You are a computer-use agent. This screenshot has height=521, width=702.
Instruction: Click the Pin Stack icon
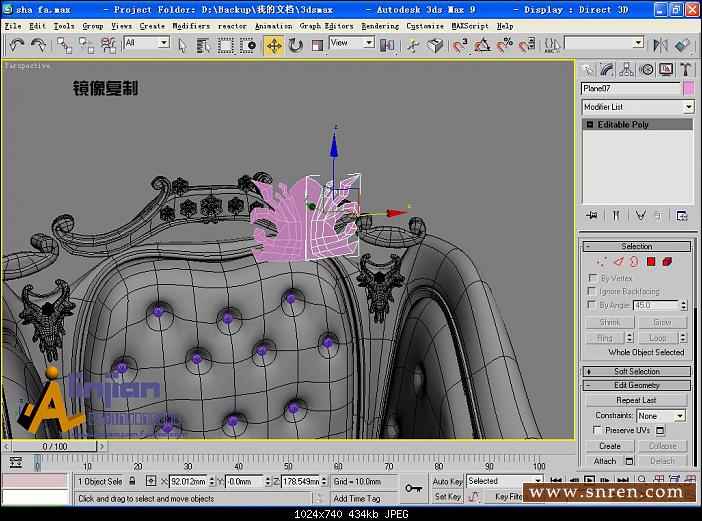[592, 215]
